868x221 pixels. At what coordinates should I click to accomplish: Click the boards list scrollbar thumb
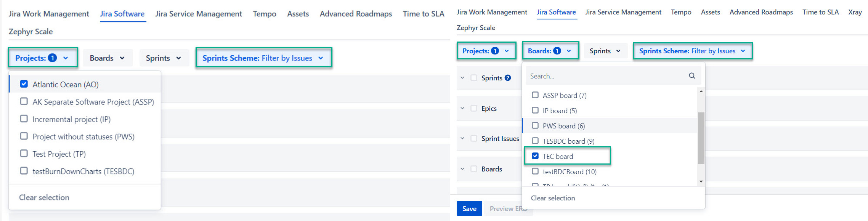coord(701,137)
